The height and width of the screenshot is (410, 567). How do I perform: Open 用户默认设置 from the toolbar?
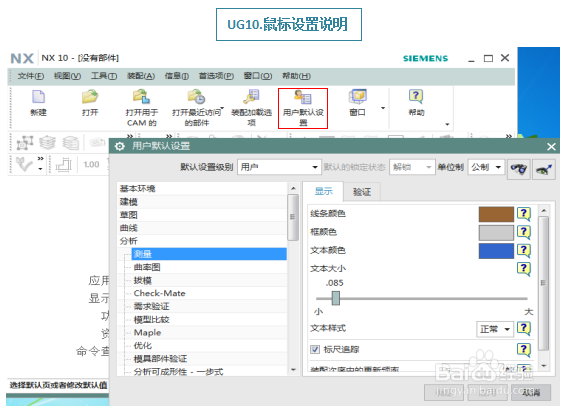point(303,108)
